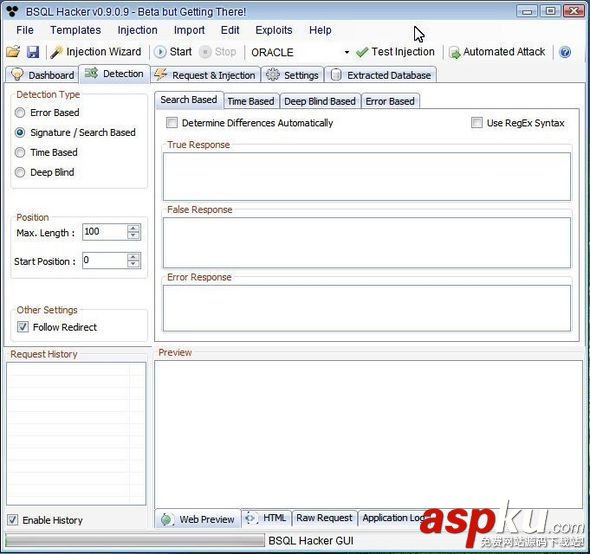The width and height of the screenshot is (590, 554).
Task: Enable Use RegEx Syntax checkbox
Action: click(477, 123)
